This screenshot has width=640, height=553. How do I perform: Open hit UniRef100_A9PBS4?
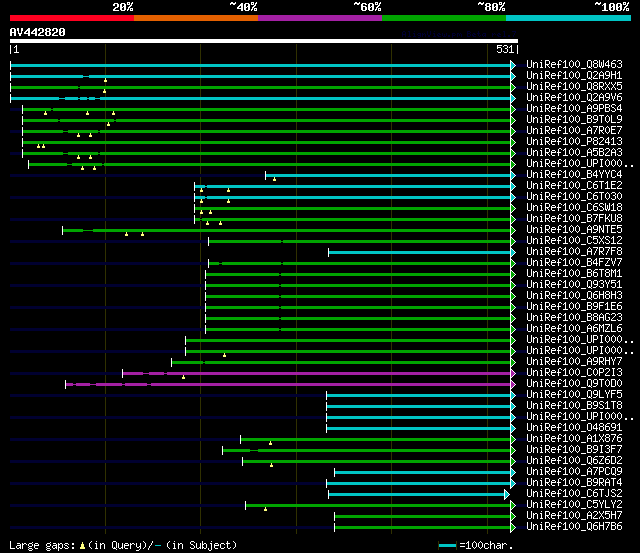click(x=574, y=109)
